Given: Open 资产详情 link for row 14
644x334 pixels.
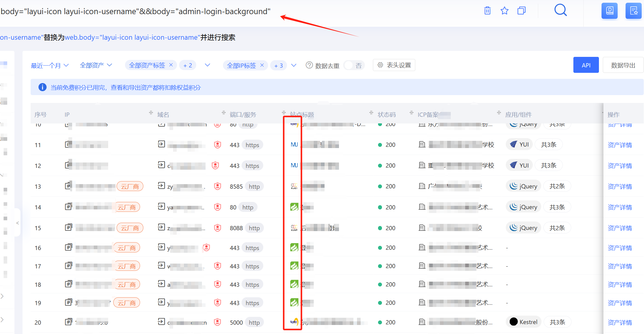Looking at the screenshot, I should pyautogui.click(x=620, y=207).
